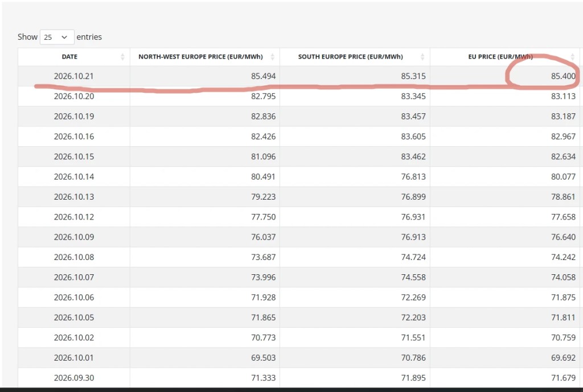Image resolution: width=583 pixels, height=392 pixels.
Task: Click EU price value 82.634
Action: coord(563,156)
